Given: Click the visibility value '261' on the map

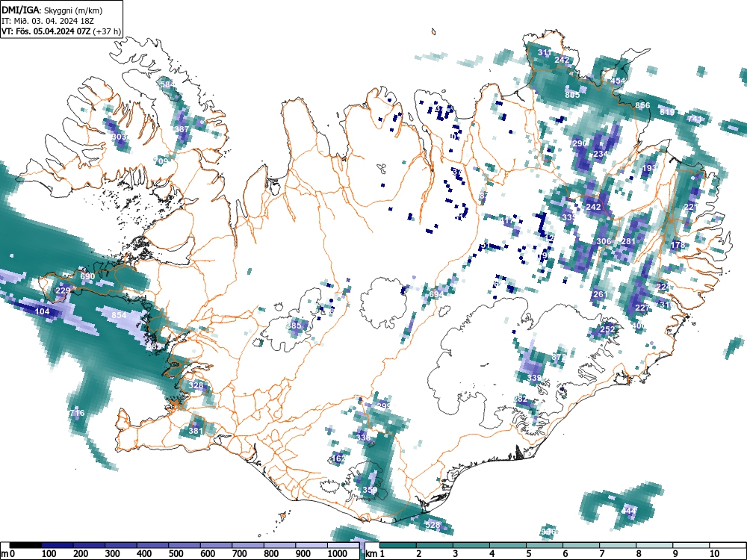Looking at the screenshot, I should 601,294.
